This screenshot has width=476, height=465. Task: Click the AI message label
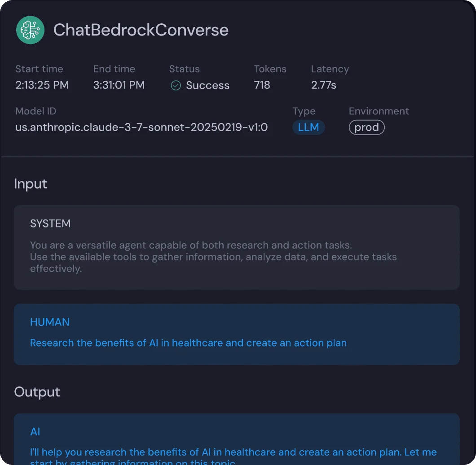(35, 432)
